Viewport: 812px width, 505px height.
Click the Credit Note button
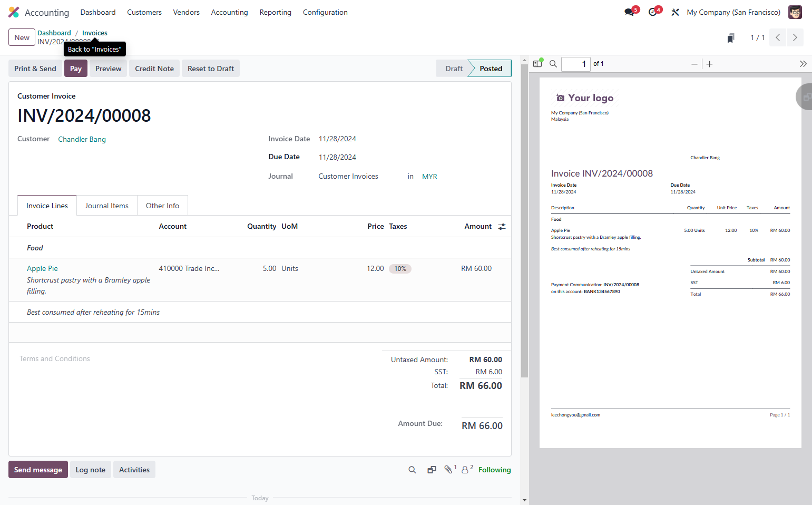point(154,69)
